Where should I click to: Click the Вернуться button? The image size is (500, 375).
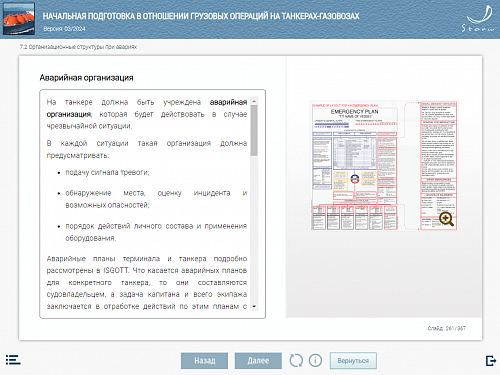353,361
